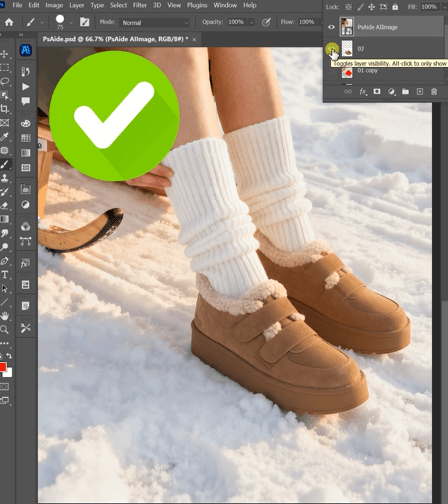Create a new group folder
The width and height of the screenshot is (448, 504).
click(x=405, y=91)
